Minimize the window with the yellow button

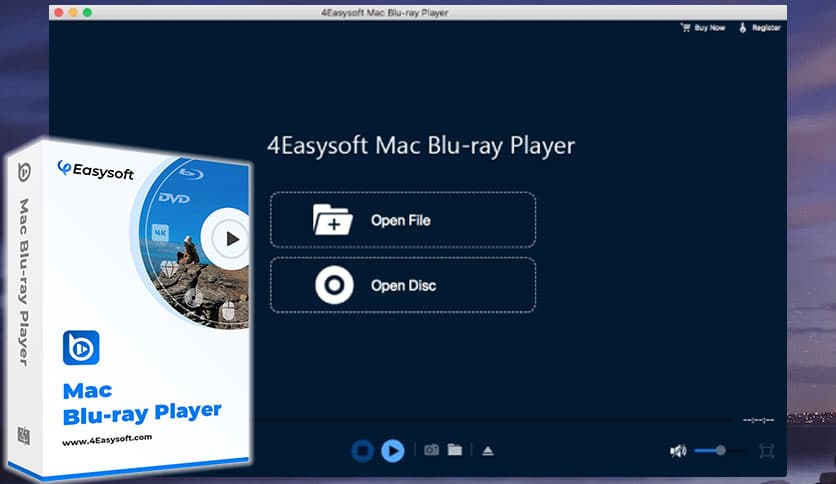tap(73, 12)
